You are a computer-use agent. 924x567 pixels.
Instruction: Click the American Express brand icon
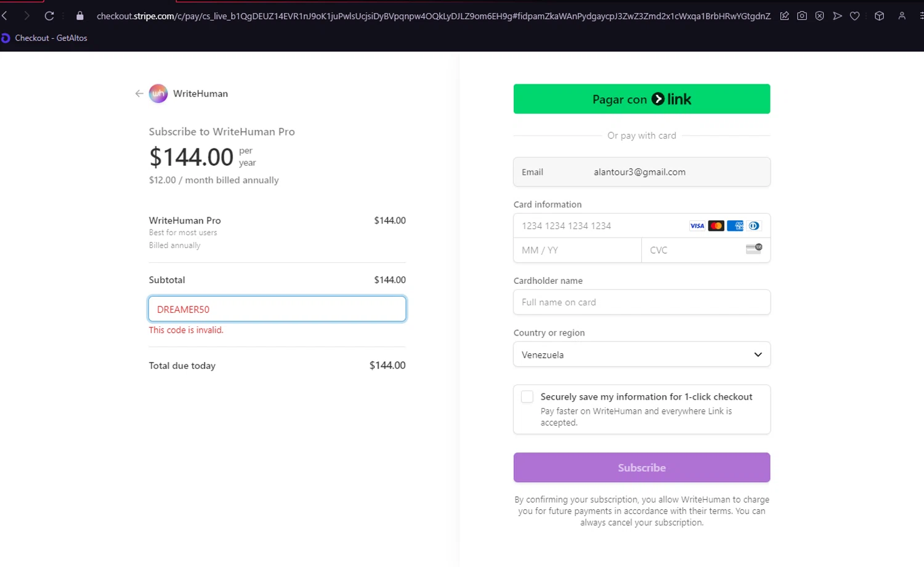pos(735,226)
